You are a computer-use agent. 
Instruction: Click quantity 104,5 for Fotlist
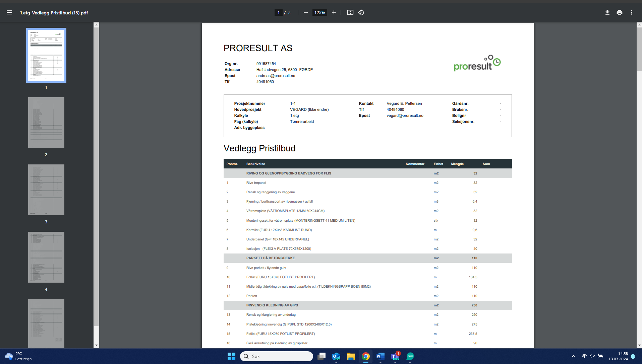point(473,277)
